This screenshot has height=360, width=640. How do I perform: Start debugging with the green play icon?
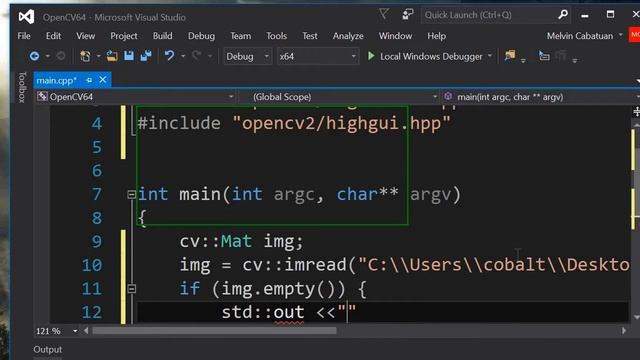(371, 56)
